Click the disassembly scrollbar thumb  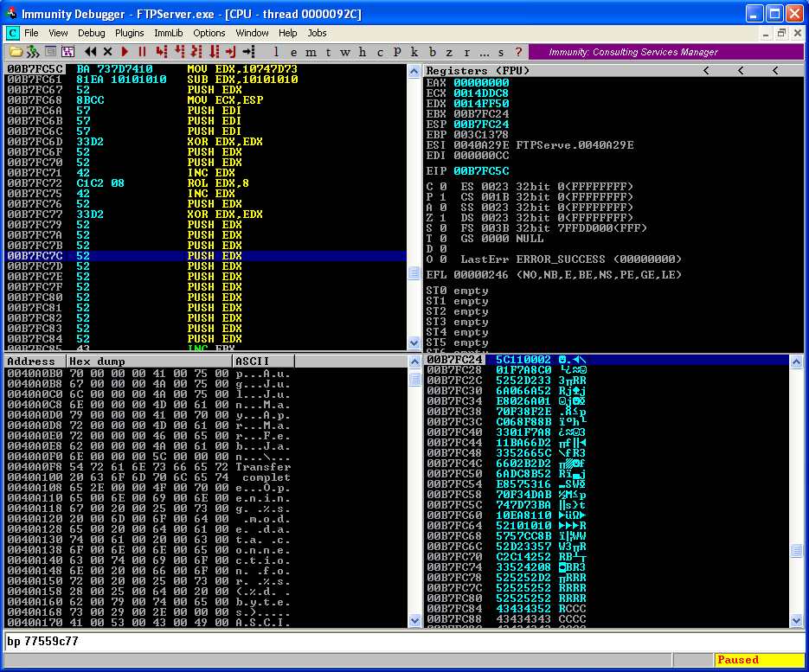(414, 272)
